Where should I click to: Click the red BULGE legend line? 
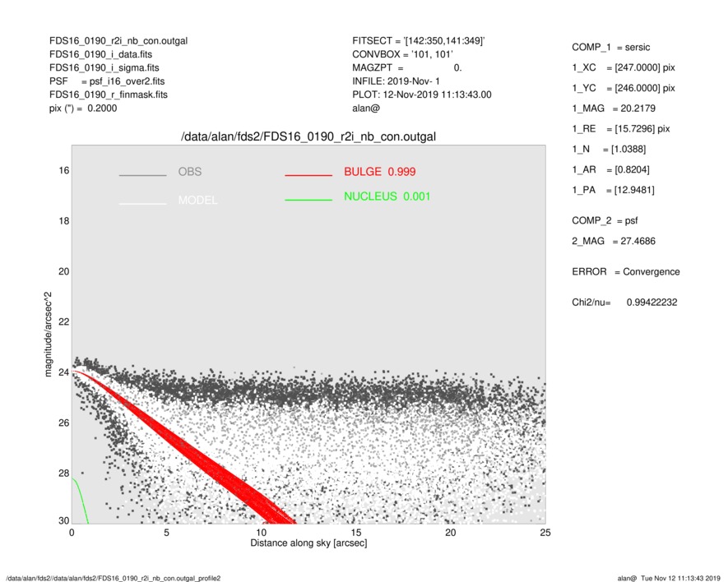(308, 176)
